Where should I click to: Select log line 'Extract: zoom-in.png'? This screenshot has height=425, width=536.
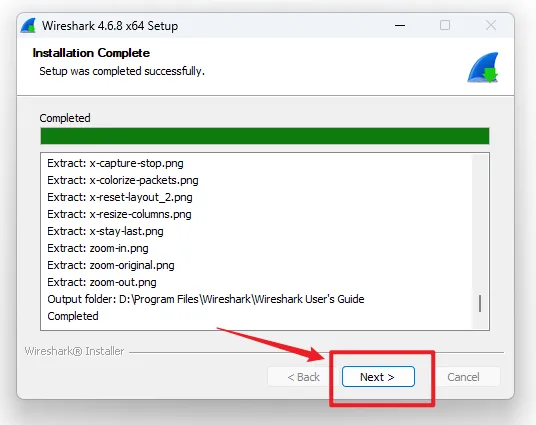98,248
